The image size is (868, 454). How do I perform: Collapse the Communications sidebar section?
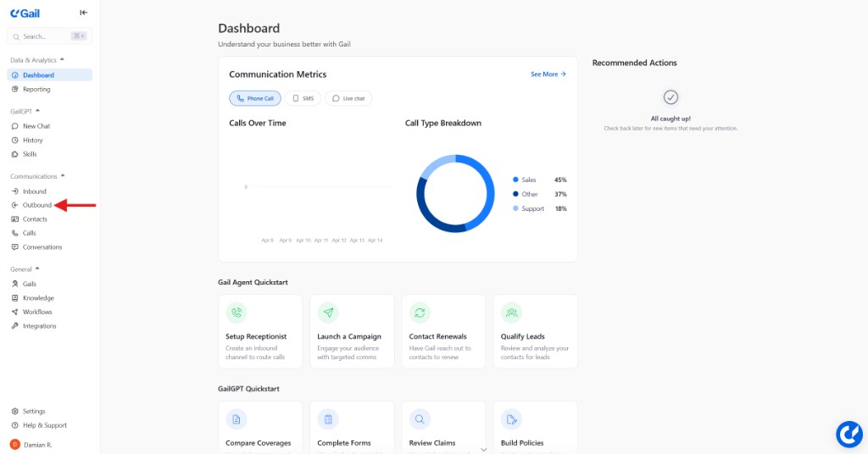tap(62, 176)
